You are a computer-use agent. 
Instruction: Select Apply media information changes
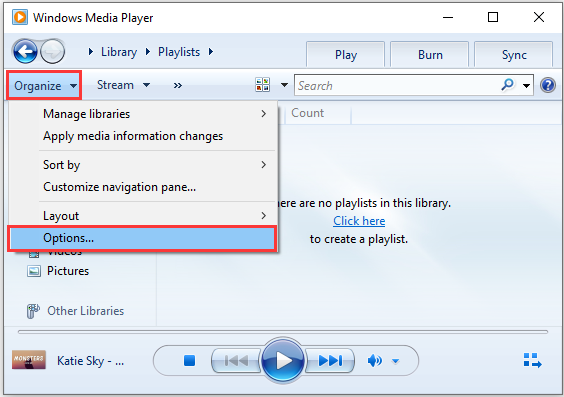tap(144, 136)
